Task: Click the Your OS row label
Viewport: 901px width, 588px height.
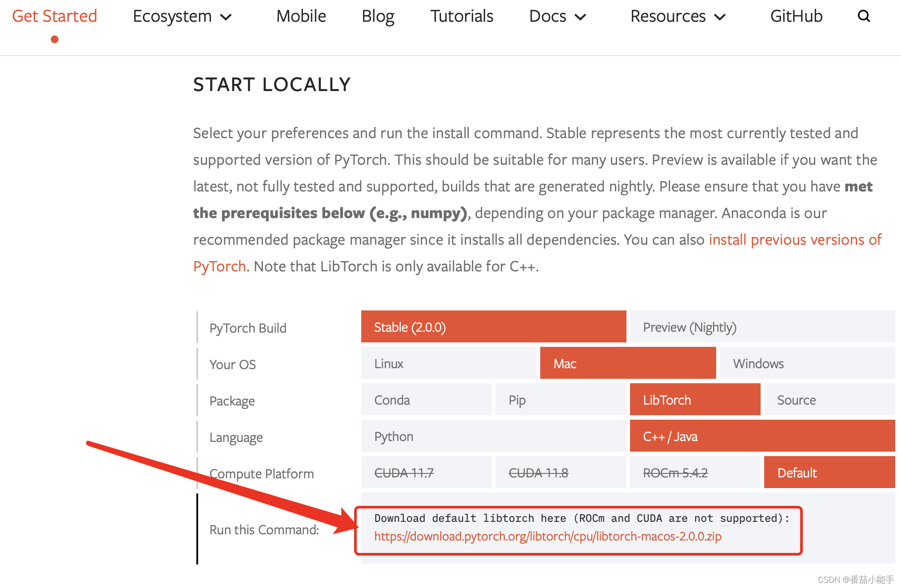Action: 232,365
